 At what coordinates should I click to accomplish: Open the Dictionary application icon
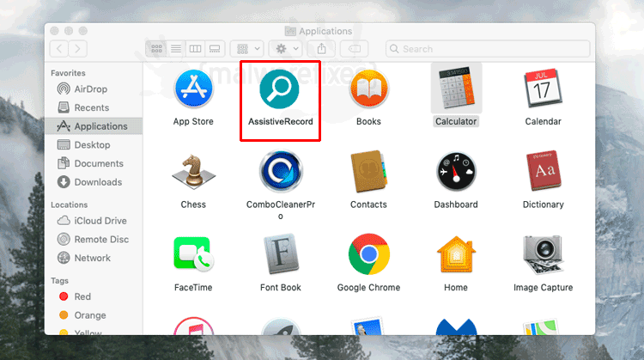(x=544, y=171)
